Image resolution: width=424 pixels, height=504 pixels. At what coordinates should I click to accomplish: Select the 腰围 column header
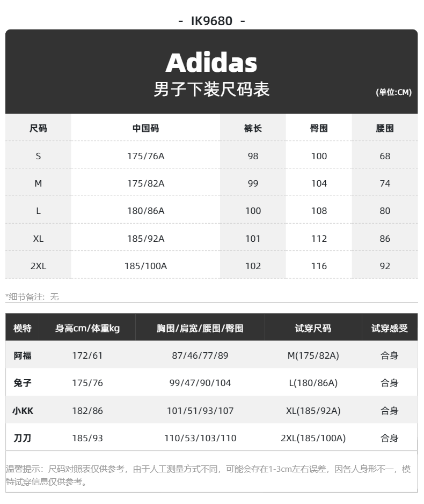[x=385, y=128]
